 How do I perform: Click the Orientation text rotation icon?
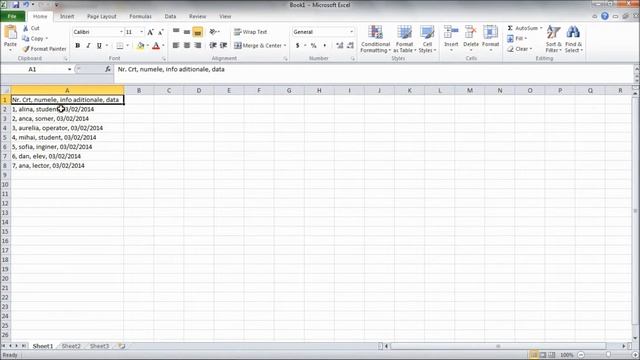(x=213, y=32)
